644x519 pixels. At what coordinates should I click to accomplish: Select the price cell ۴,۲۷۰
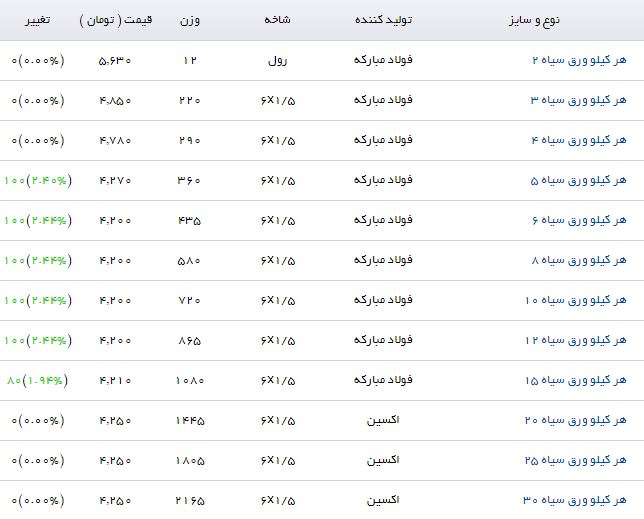(x=115, y=181)
